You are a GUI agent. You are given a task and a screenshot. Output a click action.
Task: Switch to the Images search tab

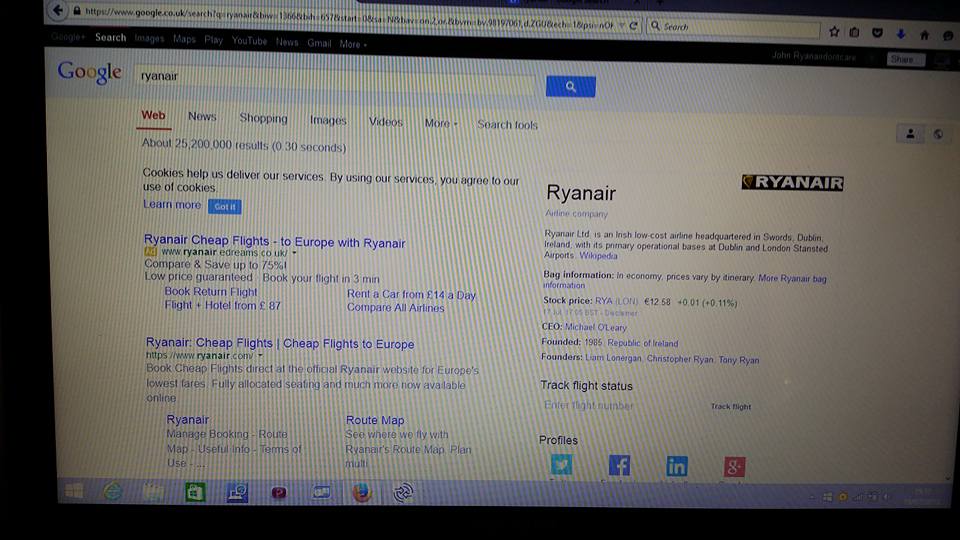pyautogui.click(x=328, y=120)
